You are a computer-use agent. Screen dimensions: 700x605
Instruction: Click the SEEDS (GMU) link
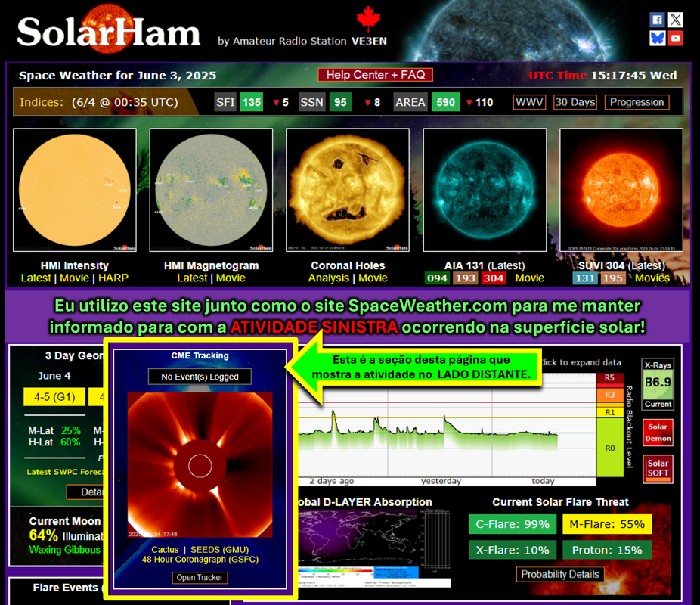(x=220, y=550)
